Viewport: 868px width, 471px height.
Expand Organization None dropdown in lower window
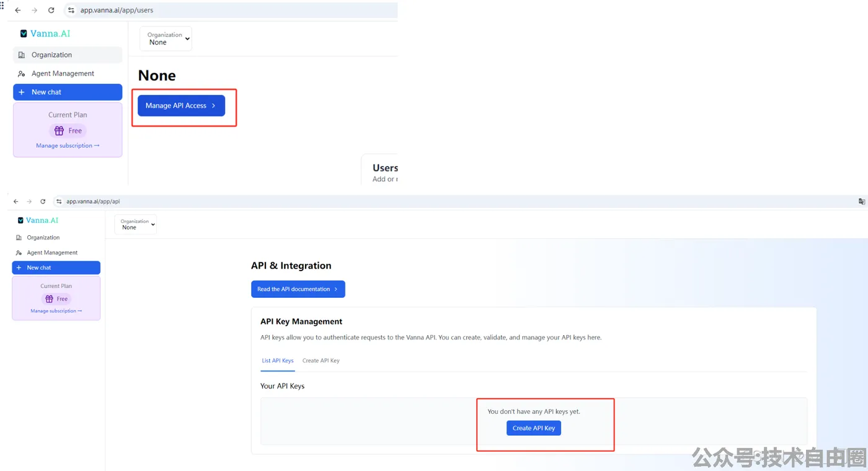pos(136,225)
